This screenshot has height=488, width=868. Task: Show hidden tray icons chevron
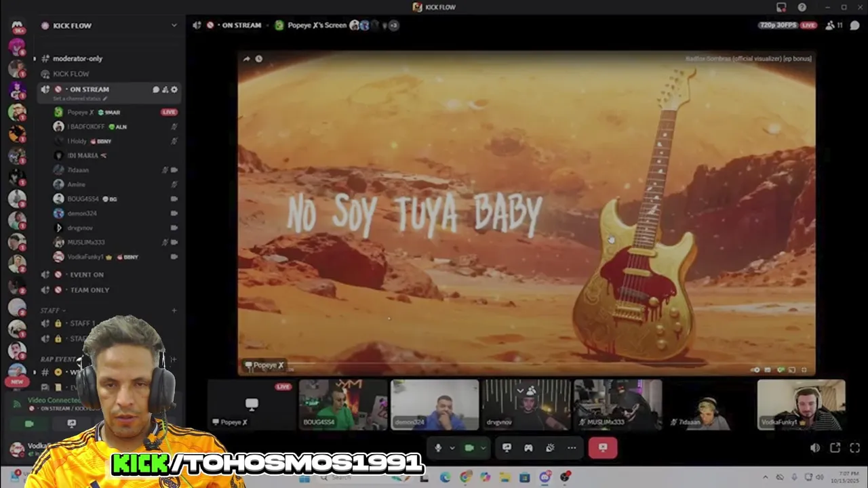766,478
